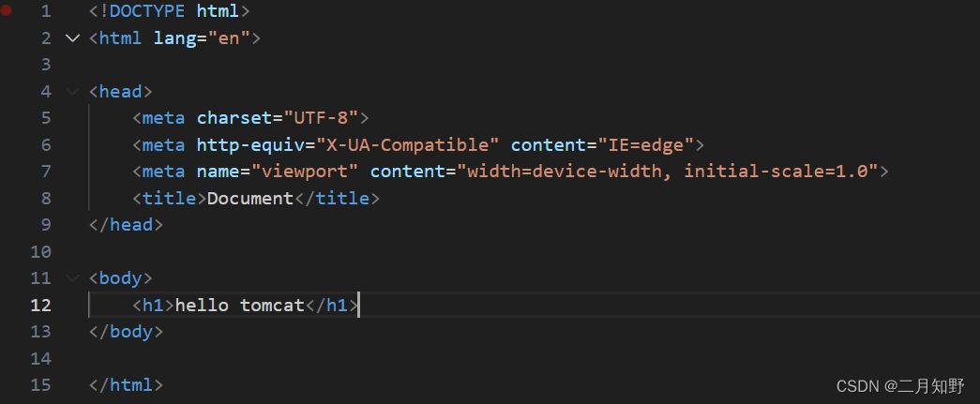Click the CSDN watermark text
Image resolution: width=980 pixels, height=404 pixels.
[x=899, y=385]
